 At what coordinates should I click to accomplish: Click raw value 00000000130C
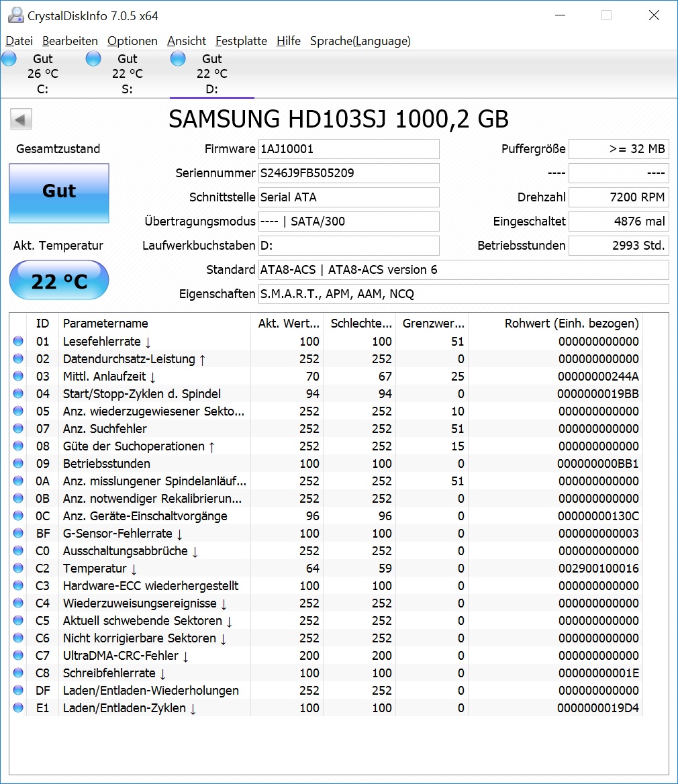[598, 516]
